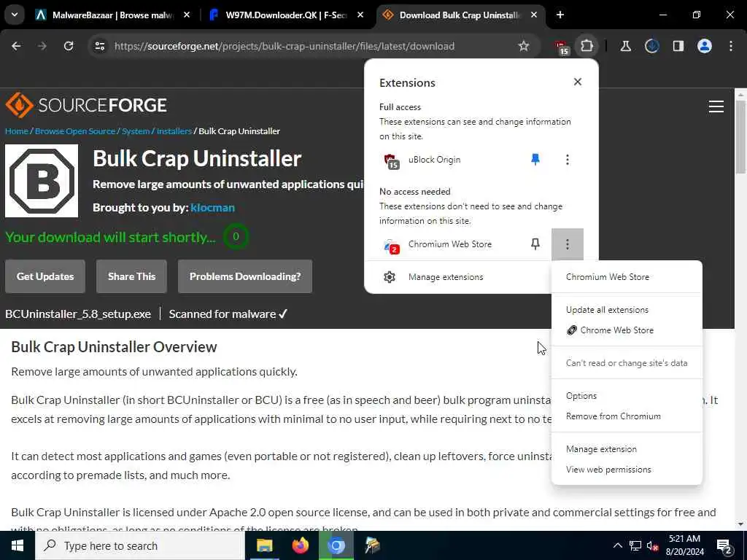Click the Get Updates button

click(x=45, y=276)
